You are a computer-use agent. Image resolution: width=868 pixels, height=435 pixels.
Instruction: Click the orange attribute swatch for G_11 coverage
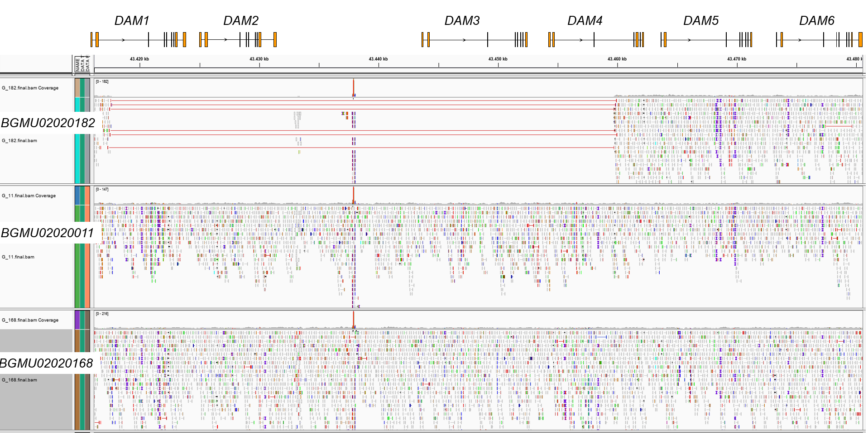click(87, 196)
